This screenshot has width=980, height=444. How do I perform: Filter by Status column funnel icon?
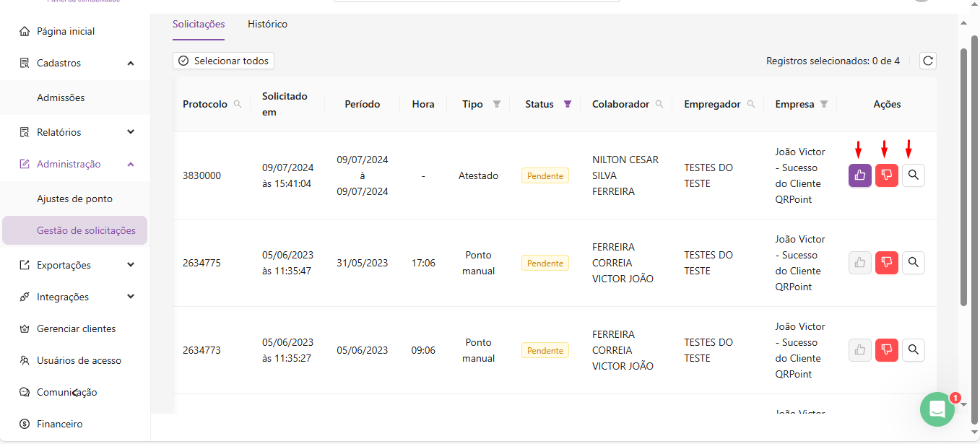click(567, 104)
